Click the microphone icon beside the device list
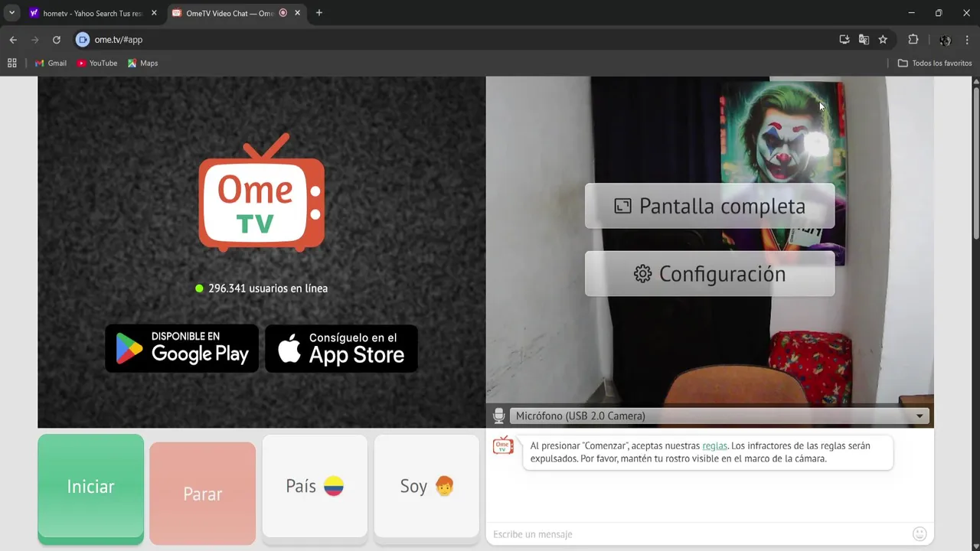 [498, 416]
